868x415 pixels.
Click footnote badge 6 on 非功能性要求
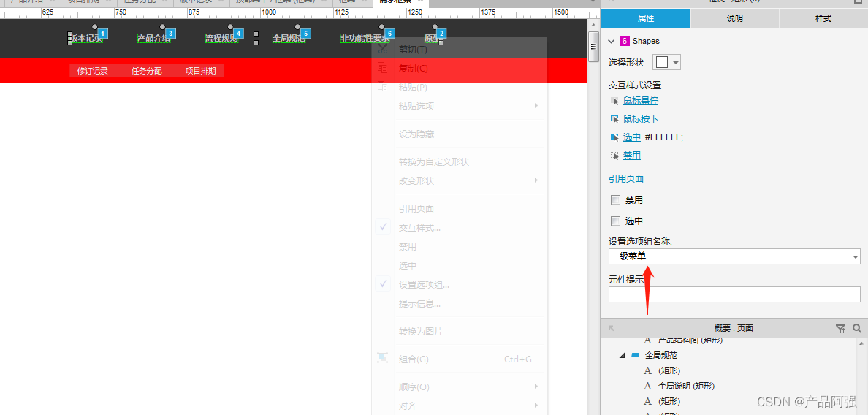[390, 34]
